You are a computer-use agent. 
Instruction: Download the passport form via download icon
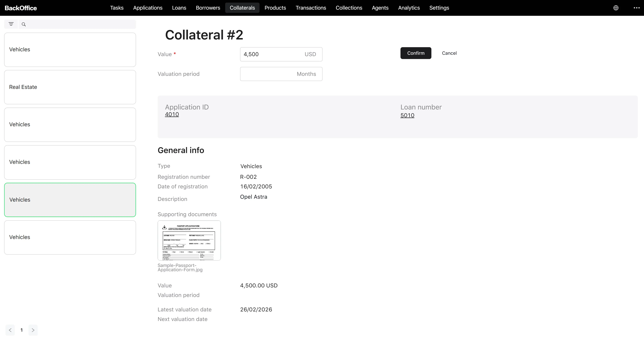pyautogui.click(x=164, y=227)
